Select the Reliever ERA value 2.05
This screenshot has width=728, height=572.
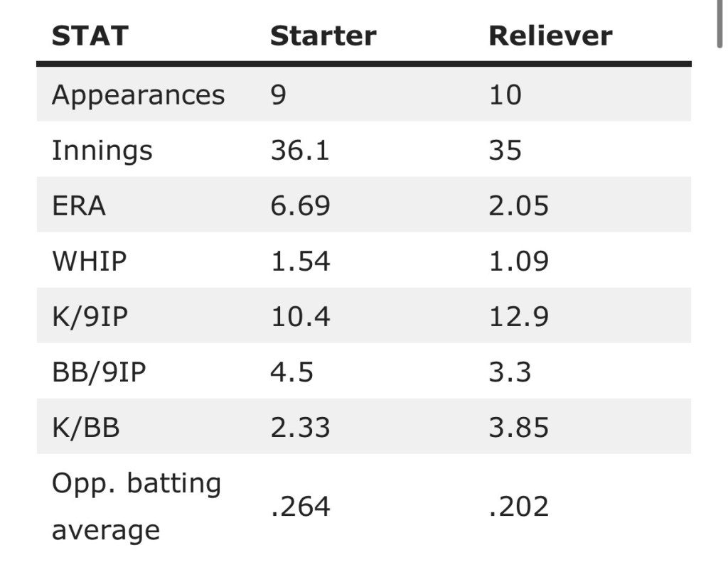coord(518,205)
